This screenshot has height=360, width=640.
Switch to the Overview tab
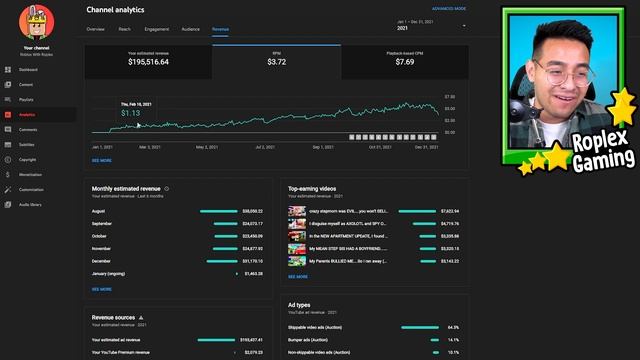click(x=96, y=29)
